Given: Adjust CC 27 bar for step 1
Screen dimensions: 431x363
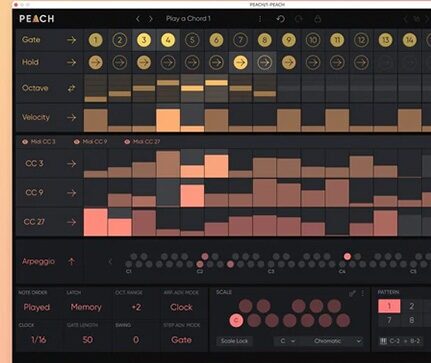Looking at the screenshot, I should click(95, 222).
